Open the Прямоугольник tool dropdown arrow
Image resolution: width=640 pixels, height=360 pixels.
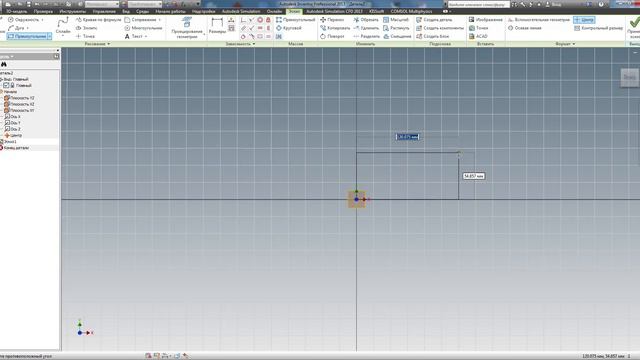tap(50, 36)
